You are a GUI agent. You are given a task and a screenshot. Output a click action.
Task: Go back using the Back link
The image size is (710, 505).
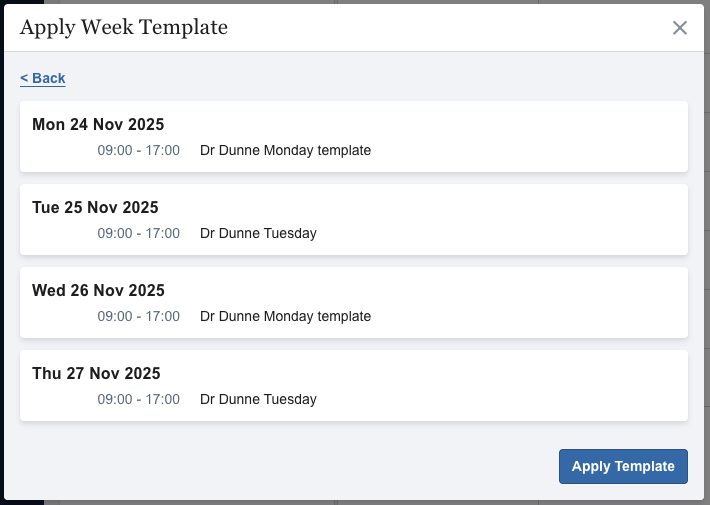[43, 78]
